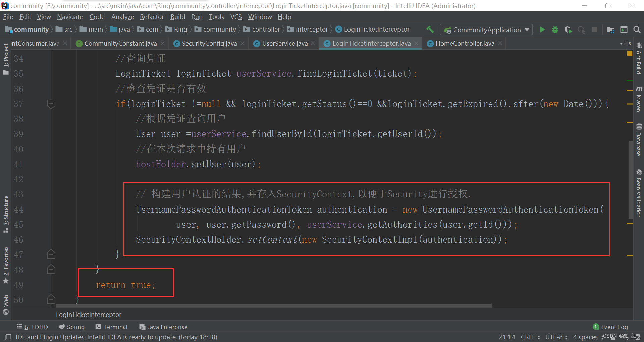Open the Structure tool window

click(6, 214)
